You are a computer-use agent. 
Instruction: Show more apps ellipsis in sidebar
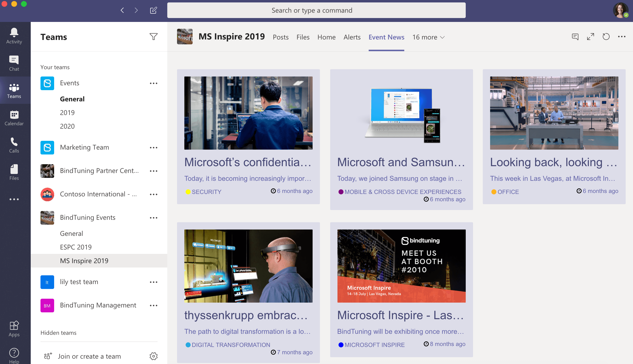[14, 199]
